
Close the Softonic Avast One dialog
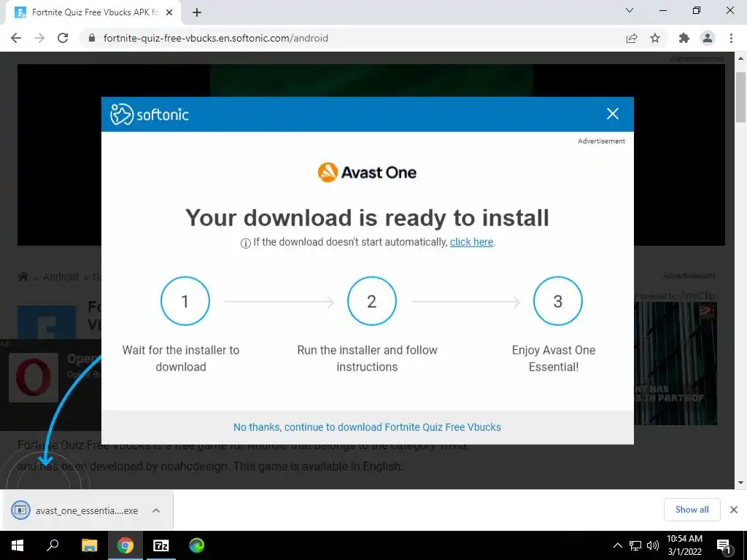click(x=612, y=114)
